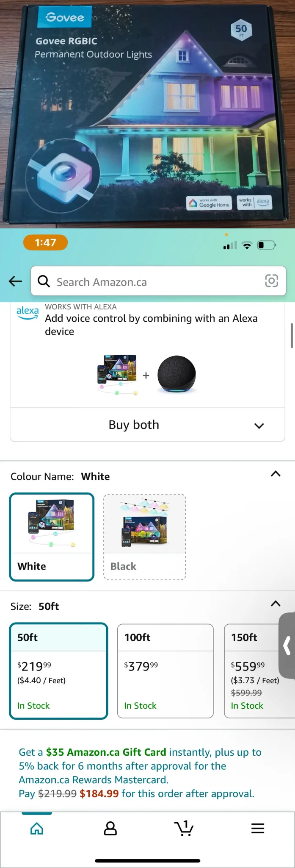This screenshot has height=868, width=295.
Task: Click the Search Amazon.ca input field
Action: (x=157, y=282)
